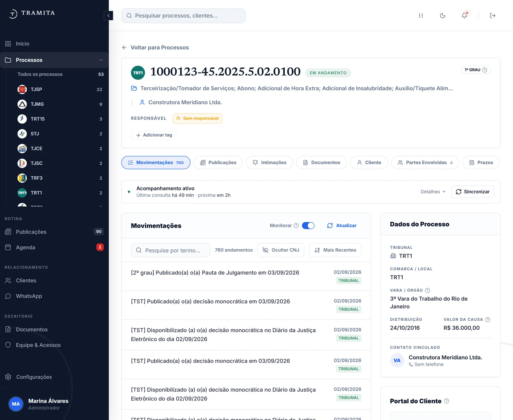
Task: Click Atualizar in Movimentações panel
Action: point(342,226)
